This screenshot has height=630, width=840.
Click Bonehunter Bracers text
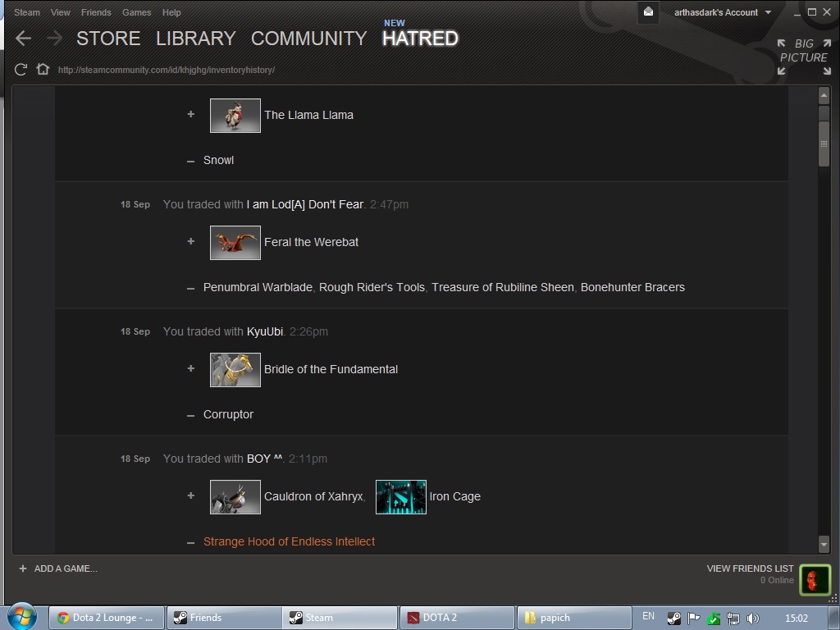click(x=632, y=287)
